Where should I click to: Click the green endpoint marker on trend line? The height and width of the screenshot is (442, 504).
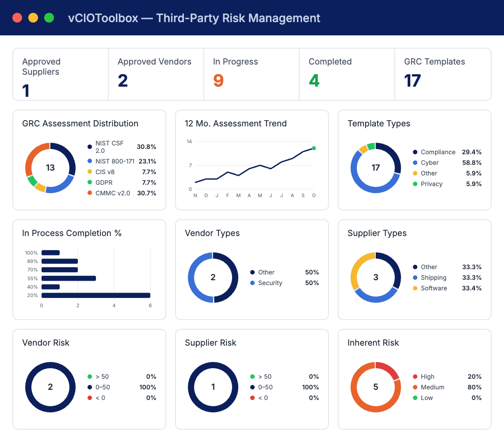coord(314,148)
